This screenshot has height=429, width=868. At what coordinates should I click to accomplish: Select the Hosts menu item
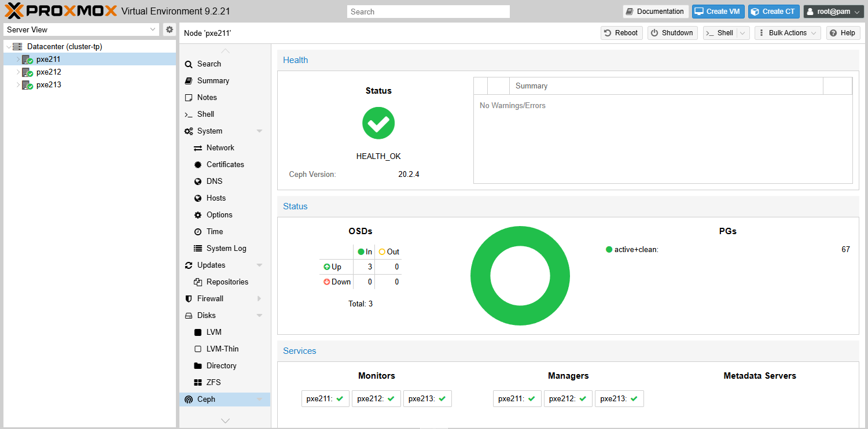coord(225,198)
